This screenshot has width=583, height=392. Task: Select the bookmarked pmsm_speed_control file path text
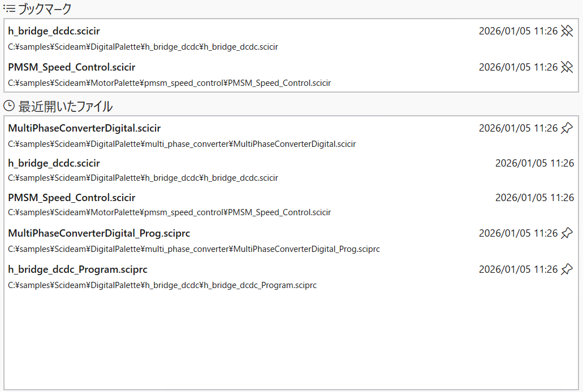tap(169, 83)
